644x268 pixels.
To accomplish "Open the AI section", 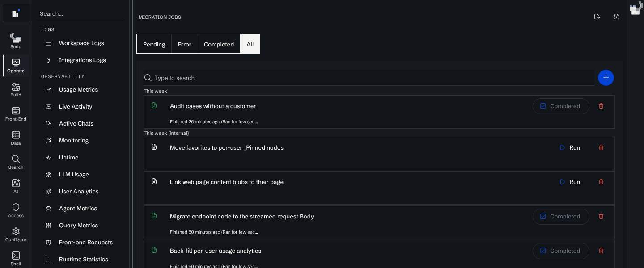I will tap(16, 186).
